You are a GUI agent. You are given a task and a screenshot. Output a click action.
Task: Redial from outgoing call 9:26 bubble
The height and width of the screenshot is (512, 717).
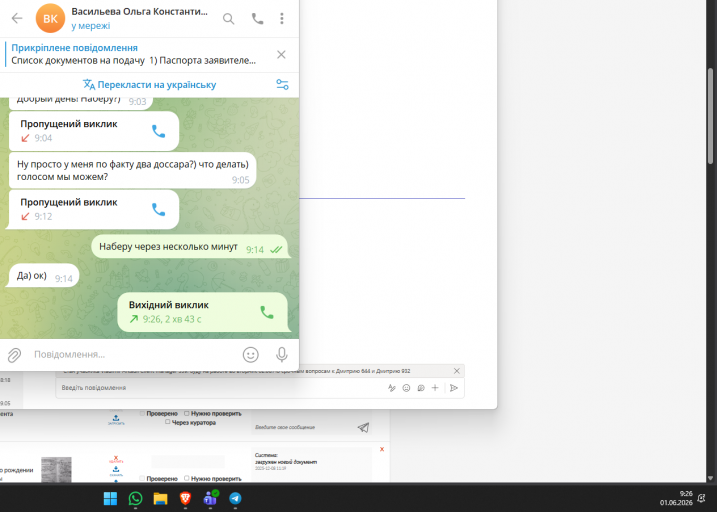pyautogui.click(x=267, y=313)
